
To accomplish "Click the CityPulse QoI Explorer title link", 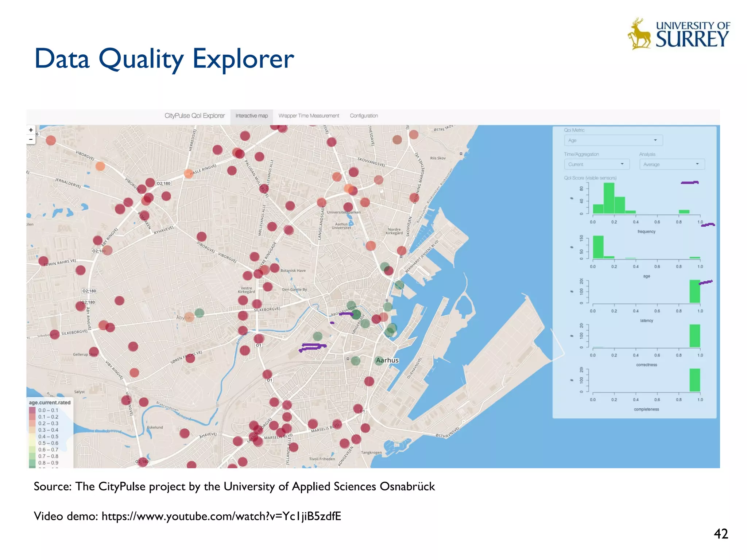I will point(194,116).
